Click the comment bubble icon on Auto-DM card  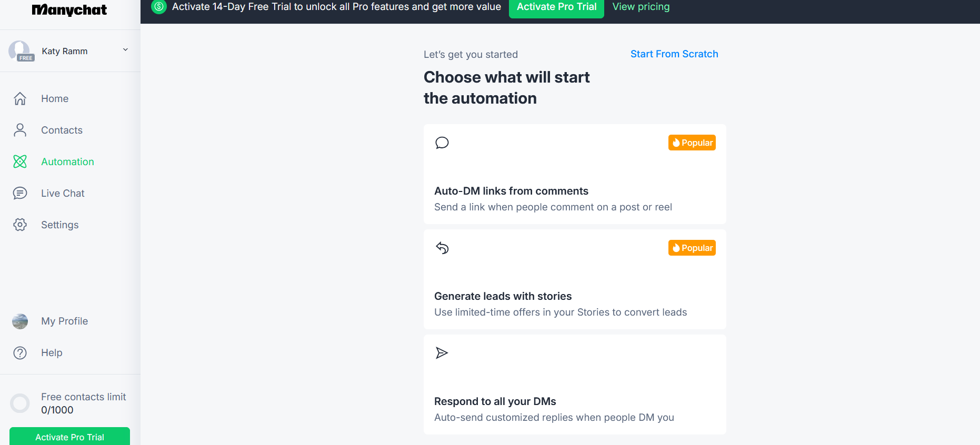coord(442,143)
